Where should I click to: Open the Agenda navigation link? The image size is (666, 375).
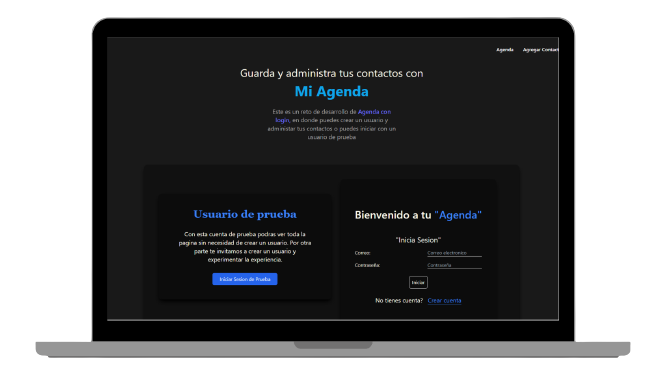point(505,50)
